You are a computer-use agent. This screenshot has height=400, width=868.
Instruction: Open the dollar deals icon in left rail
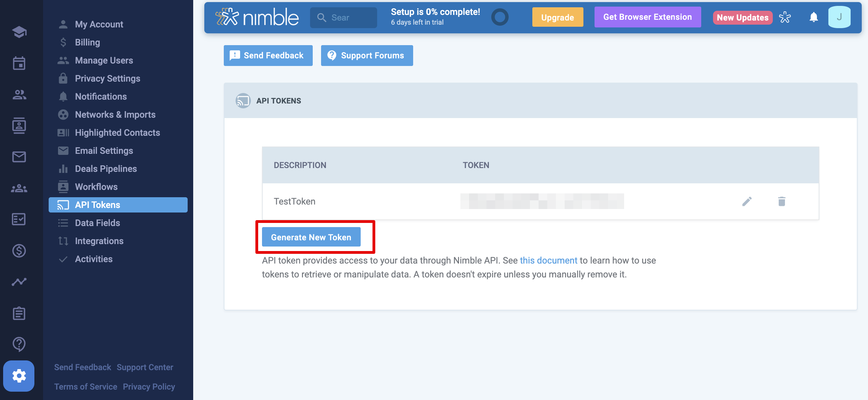(x=19, y=251)
